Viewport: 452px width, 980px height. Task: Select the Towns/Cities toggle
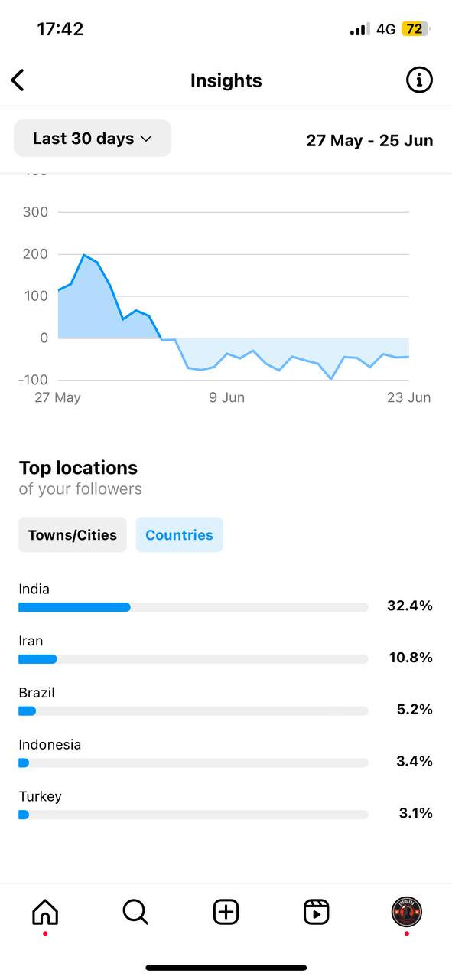click(x=73, y=535)
